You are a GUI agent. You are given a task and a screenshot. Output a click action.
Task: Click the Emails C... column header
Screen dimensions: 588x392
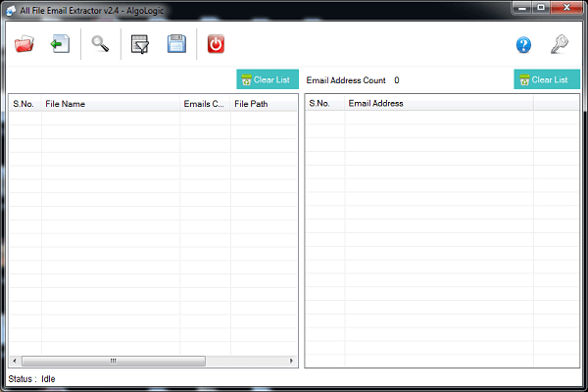coord(205,104)
